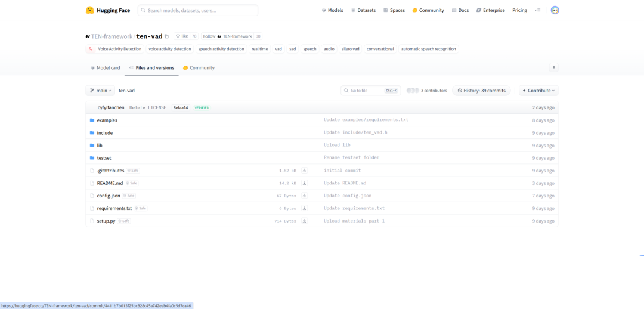Open the Community nav item in header
644x309 pixels.
point(428,10)
